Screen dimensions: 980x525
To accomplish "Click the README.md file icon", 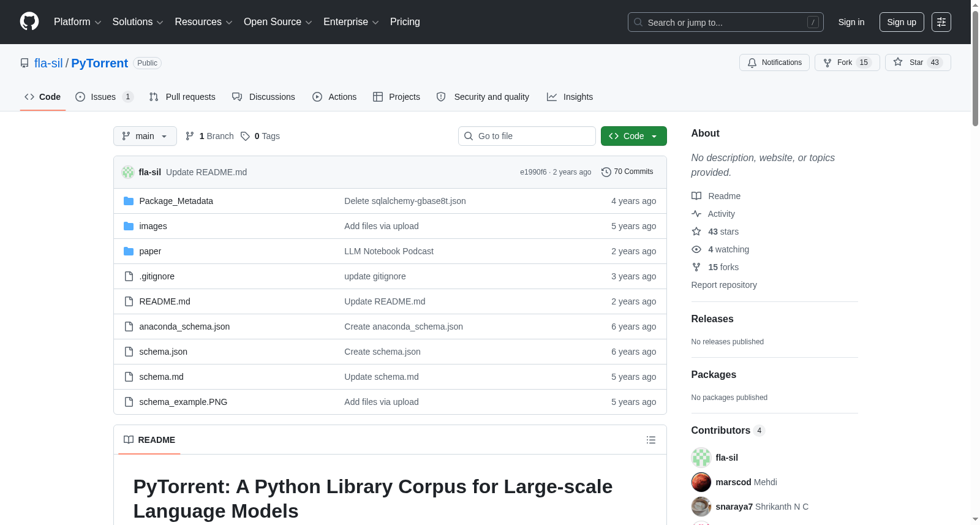I will pos(129,301).
